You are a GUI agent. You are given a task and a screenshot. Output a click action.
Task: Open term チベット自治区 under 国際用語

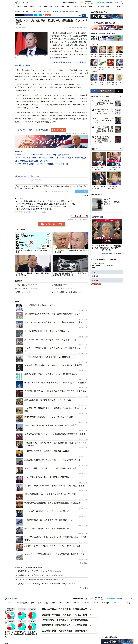coord(21,285)
